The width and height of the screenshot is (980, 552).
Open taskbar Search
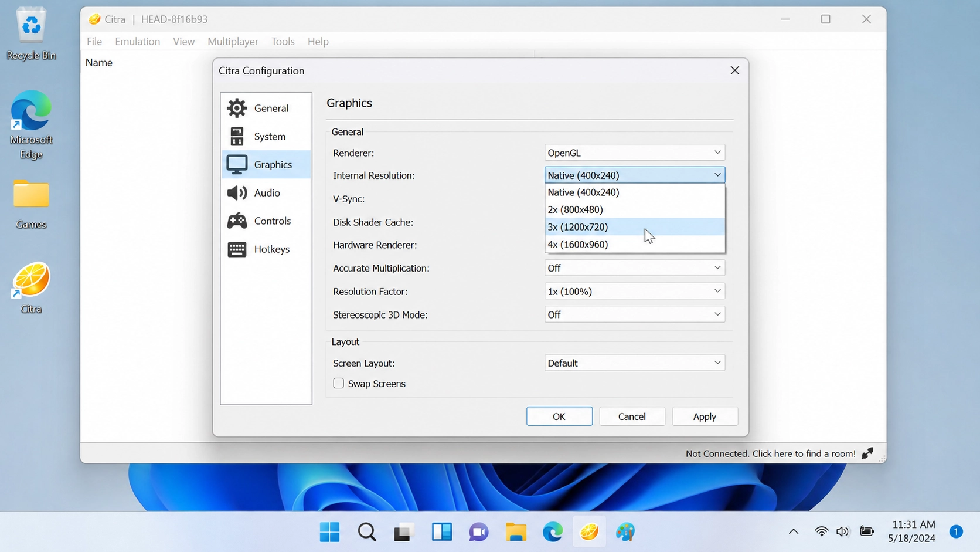pyautogui.click(x=367, y=532)
